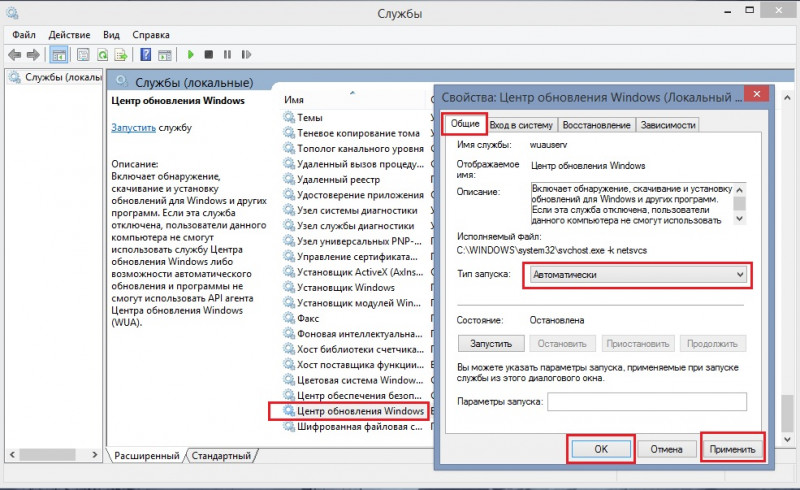
Task: Click the gear icon next to Темы
Action: pos(289,117)
